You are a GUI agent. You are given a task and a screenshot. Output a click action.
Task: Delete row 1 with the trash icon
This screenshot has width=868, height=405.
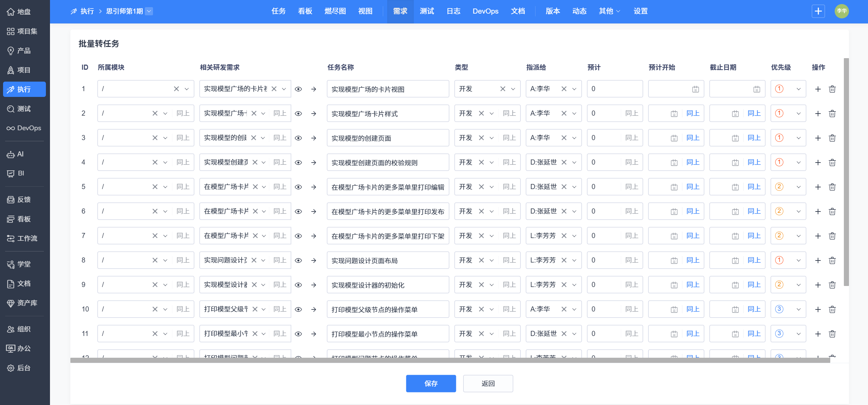pos(832,89)
